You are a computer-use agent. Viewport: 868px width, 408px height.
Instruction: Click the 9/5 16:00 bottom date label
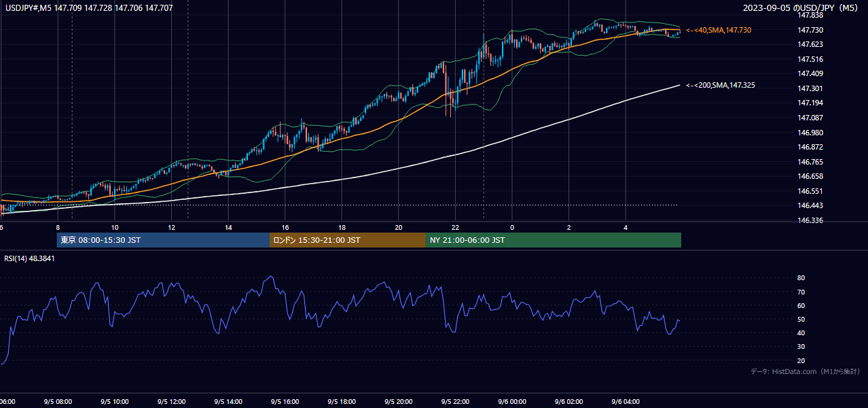pos(285,402)
